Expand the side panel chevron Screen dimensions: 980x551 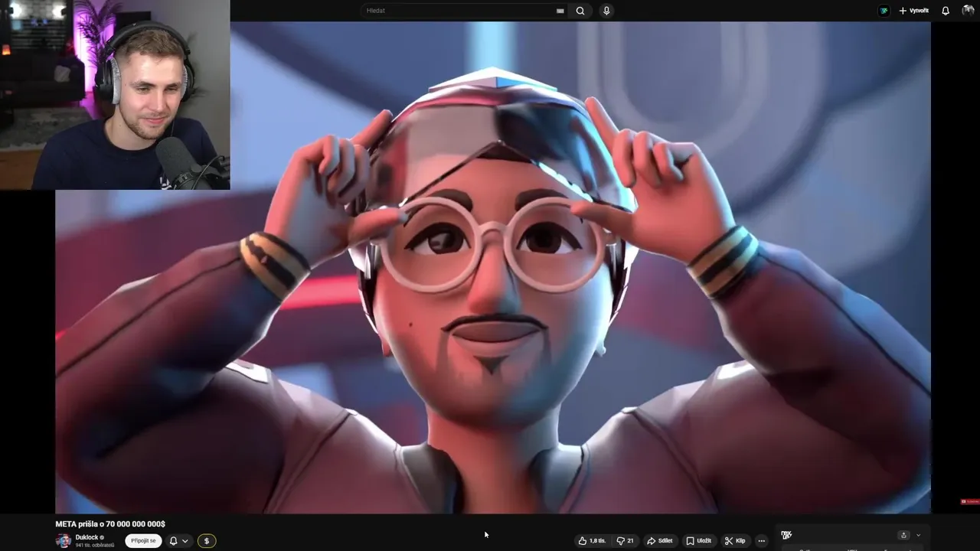tap(918, 535)
